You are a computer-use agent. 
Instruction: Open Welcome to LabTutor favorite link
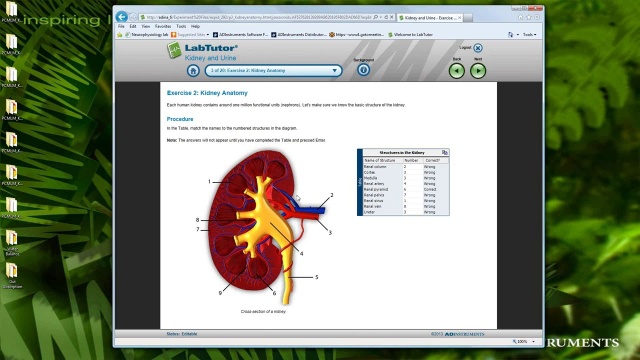410,35
